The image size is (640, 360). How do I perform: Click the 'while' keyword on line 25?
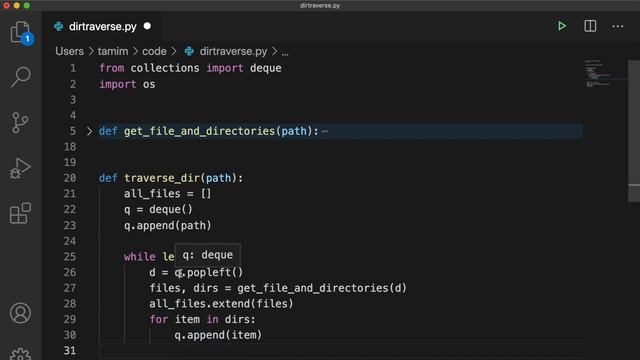(140, 257)
